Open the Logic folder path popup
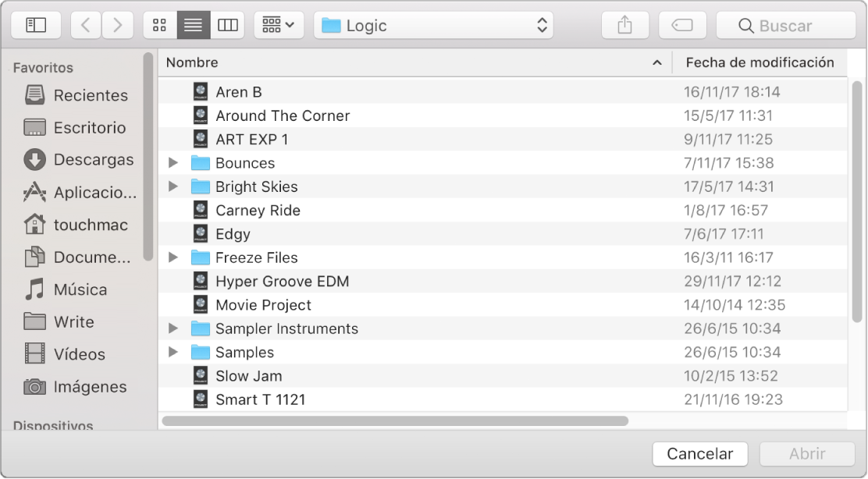The image size is (868, 479). point(433,25)
